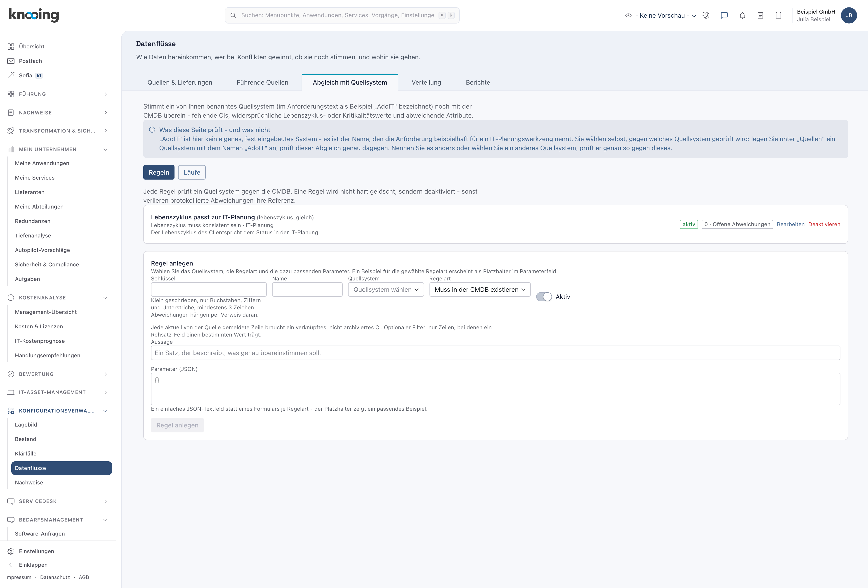Open the Quellsystem wählen dropdown
Viewport: 868px width, 588px height.
tap(386, 289)
